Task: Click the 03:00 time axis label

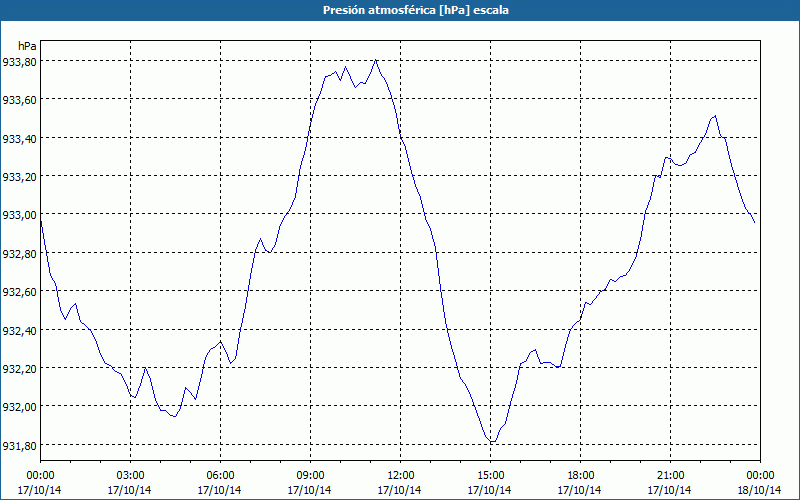Action: [130, 475]
